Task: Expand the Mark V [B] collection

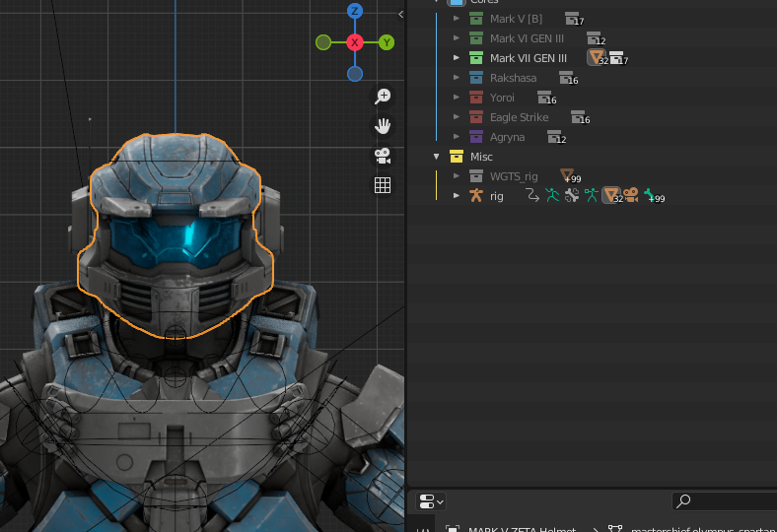Action: (x=456, y=19)
